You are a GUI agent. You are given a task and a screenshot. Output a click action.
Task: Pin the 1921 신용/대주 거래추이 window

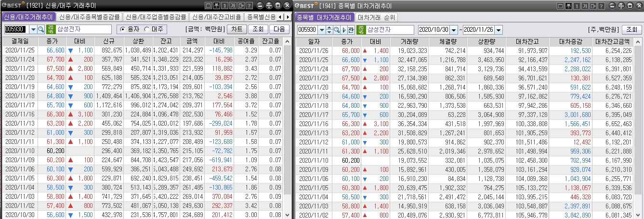coord(217,6)
